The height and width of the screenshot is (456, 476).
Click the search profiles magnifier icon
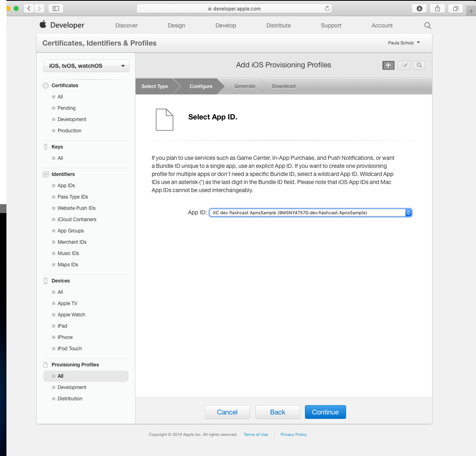click(x=419, y=65)
